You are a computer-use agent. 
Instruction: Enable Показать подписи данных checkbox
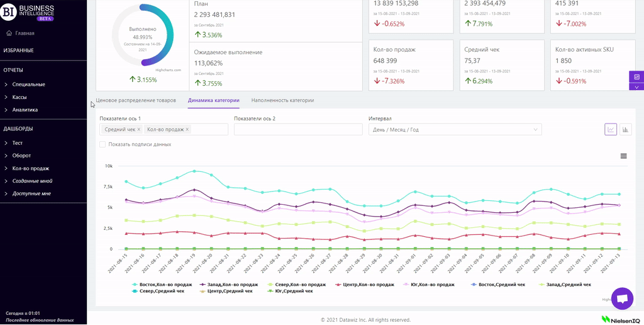tap(103, 144)
